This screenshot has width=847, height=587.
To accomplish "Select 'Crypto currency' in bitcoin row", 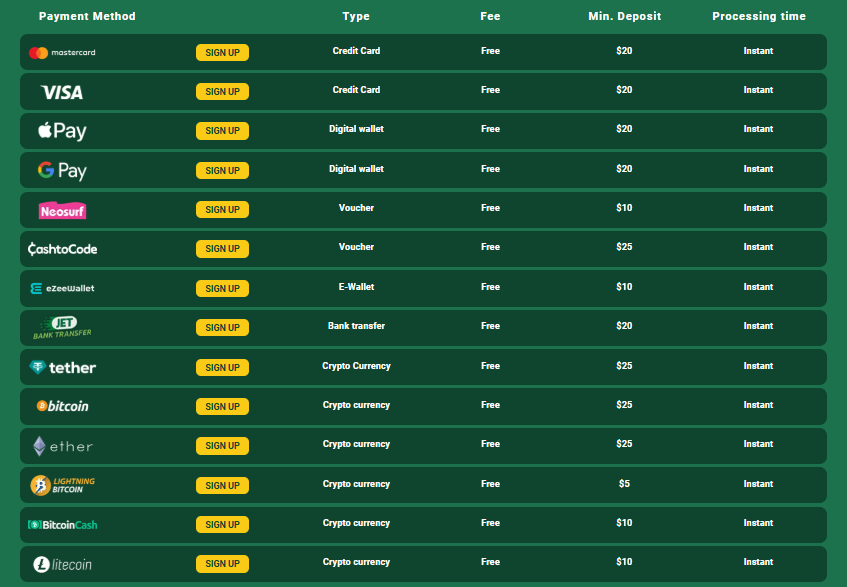I will (356, 405).
